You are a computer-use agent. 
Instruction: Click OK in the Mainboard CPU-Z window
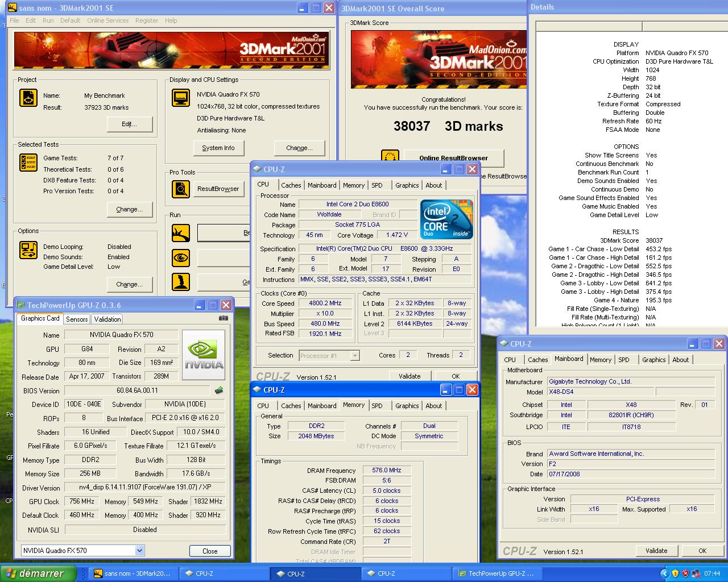[702, 551]
